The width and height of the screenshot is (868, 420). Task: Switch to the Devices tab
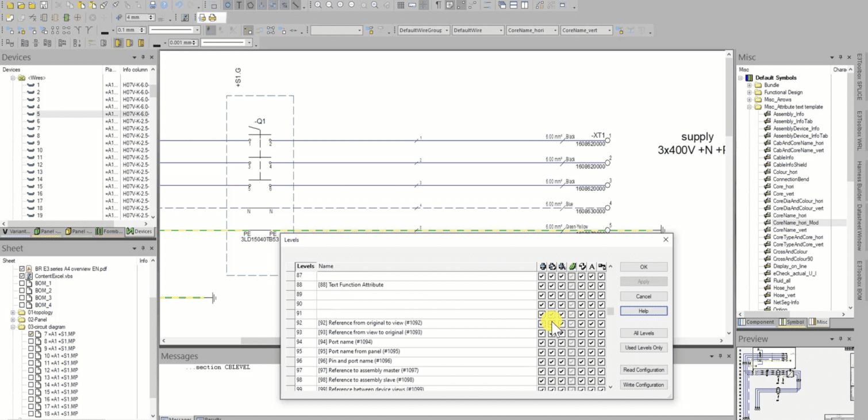[140, 232]
